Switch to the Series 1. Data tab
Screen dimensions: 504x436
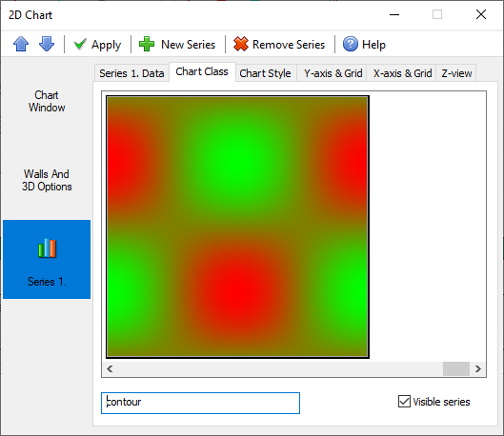point(131,73)
